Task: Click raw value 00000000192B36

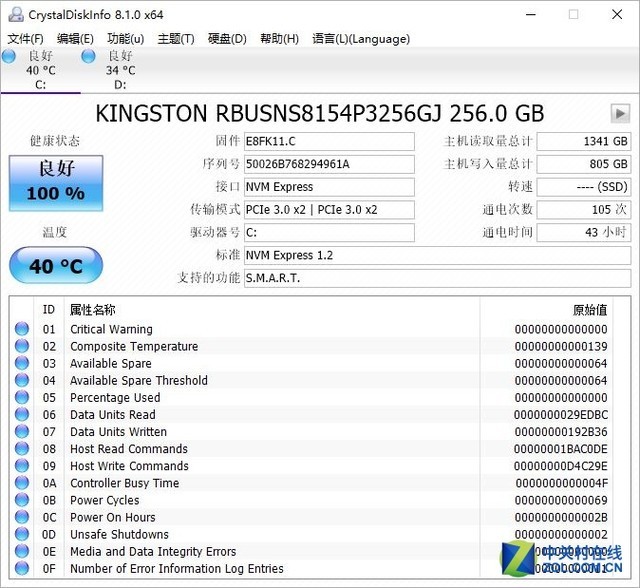Action: (x=561, y=432)
